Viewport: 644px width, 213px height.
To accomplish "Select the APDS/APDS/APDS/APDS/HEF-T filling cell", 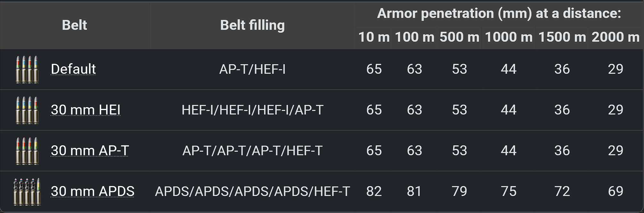I will [x=252, y=191].
